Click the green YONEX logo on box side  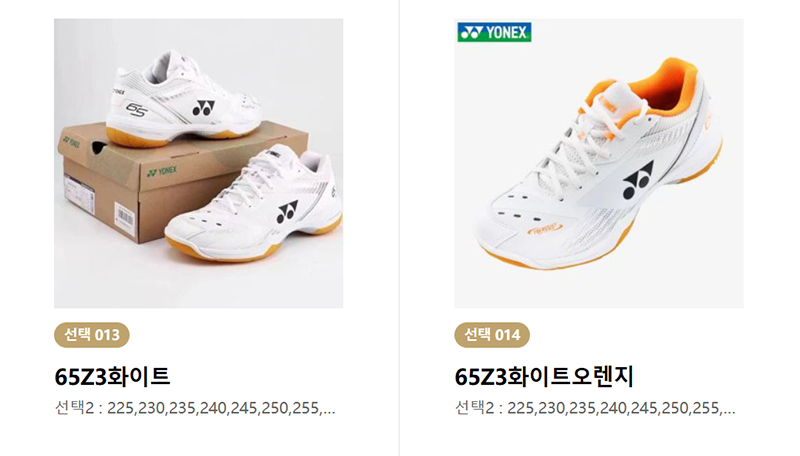point(162,172)
